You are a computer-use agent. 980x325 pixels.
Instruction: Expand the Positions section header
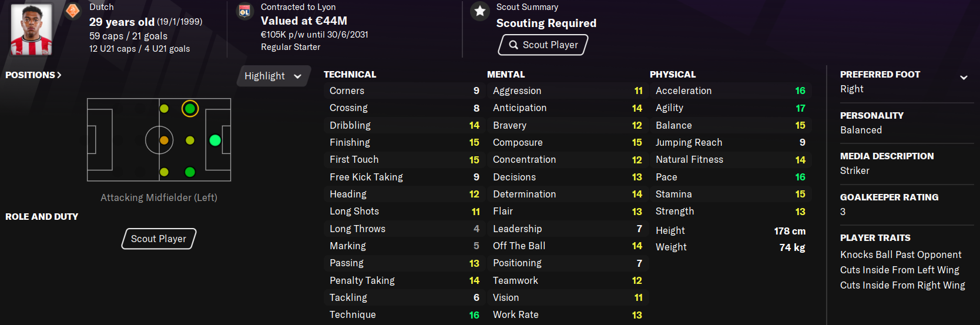(x=33, y=75)
